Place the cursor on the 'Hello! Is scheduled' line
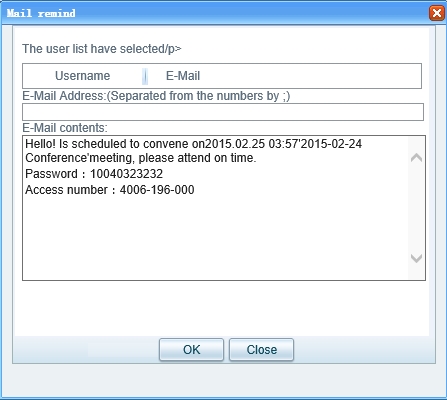Screen dimensions: 447x400 click(193, 144)
